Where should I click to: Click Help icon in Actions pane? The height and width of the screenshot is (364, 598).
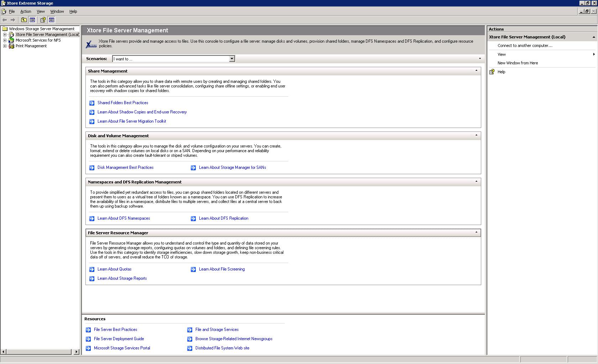(492, 72)
